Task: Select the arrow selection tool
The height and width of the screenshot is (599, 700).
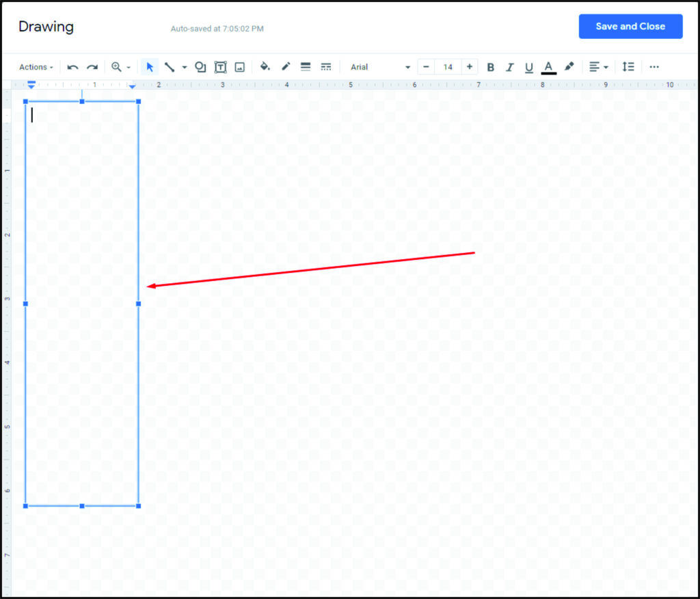Action: (149, 66)
